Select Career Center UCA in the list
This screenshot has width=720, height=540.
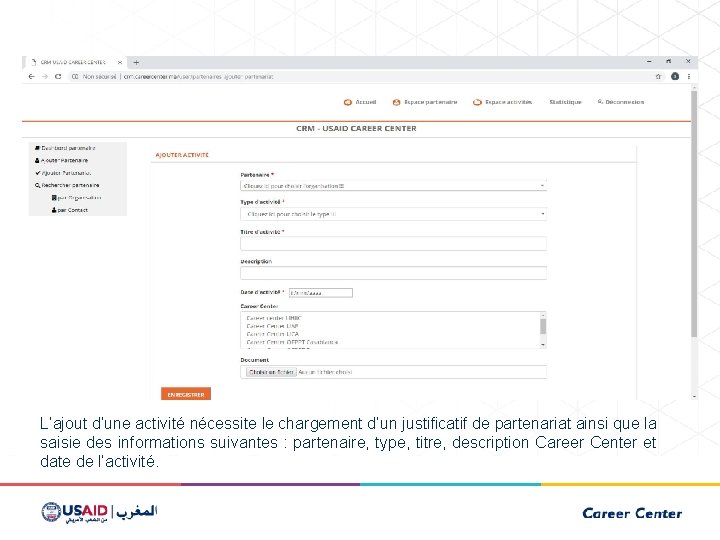273,334
